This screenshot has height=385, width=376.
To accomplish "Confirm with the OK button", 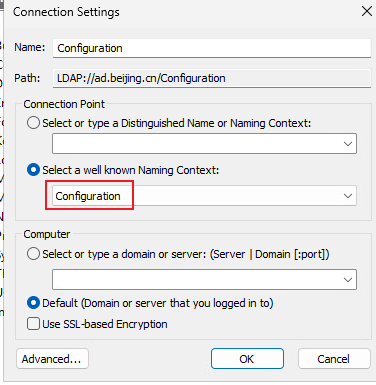I will (x=247, y=359).
